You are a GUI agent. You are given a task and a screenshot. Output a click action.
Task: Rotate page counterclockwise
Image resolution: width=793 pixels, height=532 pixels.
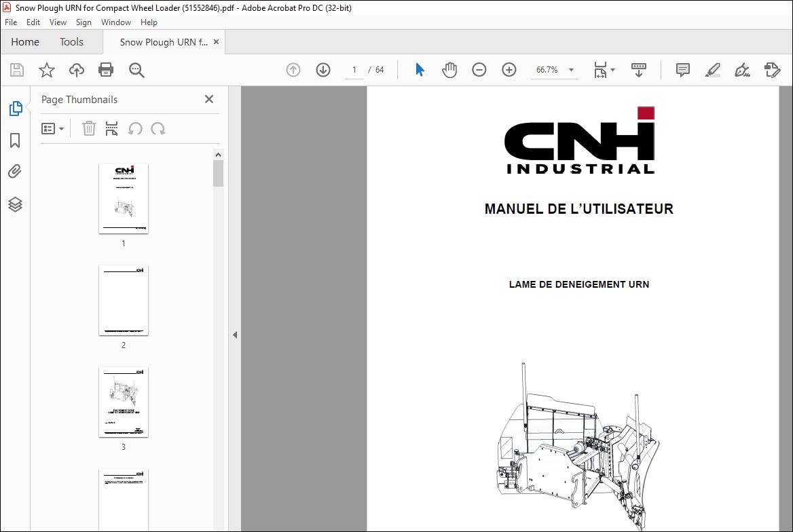(134, 128)
